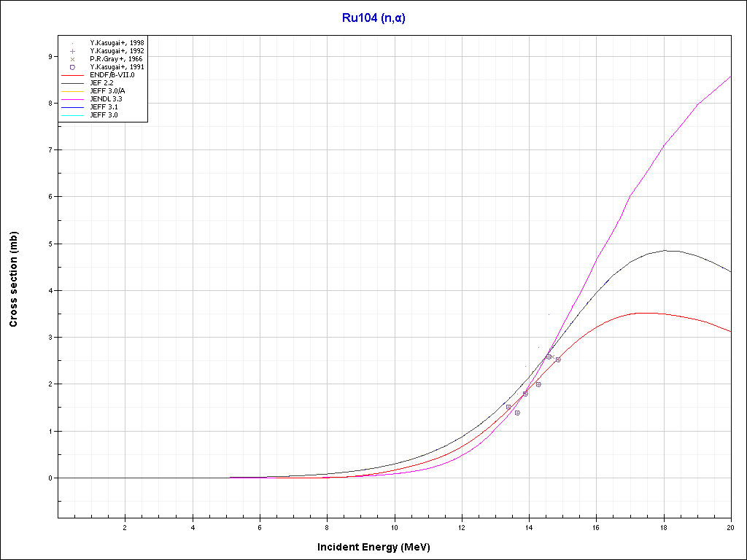Viewport: 747px width, 560px height.
Task: Select the lowest data point near 13.6 MeV
Action: 517,413
